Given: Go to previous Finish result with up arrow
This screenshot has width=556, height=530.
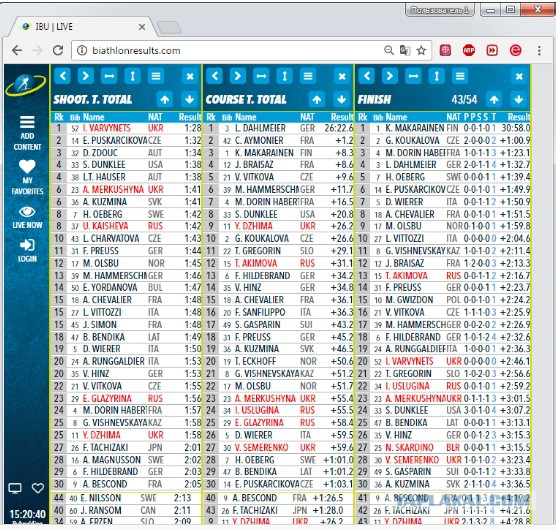Looking at the screenshot, I should pos(494,100).
